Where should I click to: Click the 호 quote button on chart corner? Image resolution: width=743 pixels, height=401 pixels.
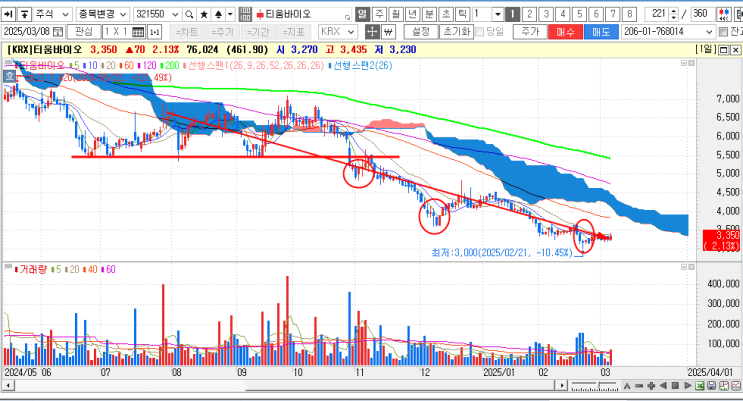coord(9,76)
